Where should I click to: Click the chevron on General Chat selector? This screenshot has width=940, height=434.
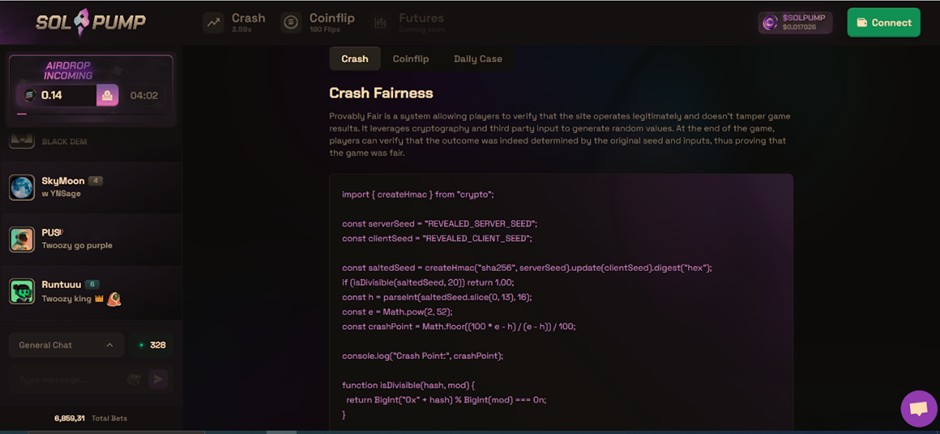pyautogui.click(x=109, y=345)
